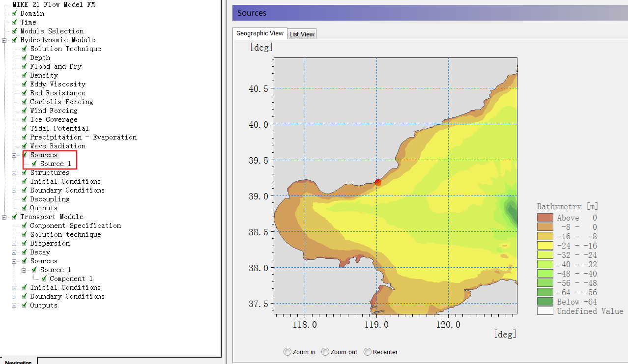The height and width of the screenshot is (364, 628).
Task: Collapse the Hydrodynamic Module tree node
Action: tap(4, 40)
